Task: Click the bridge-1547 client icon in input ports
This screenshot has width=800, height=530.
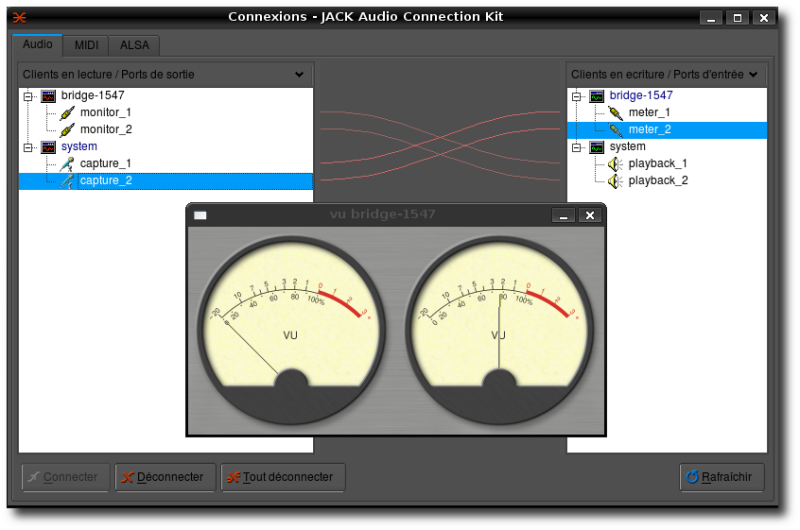Action: pyautogui.click(x=596, y=96)
